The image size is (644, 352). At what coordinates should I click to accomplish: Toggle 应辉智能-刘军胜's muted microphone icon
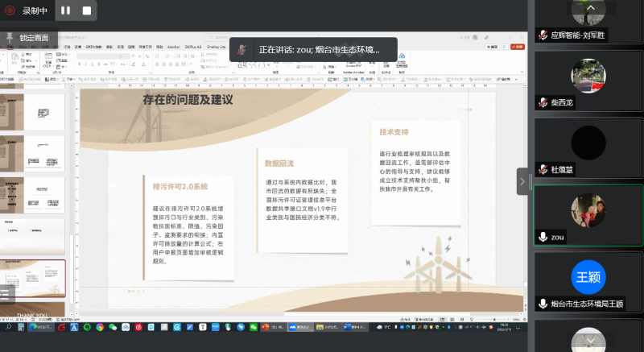(x=543, y=35)
